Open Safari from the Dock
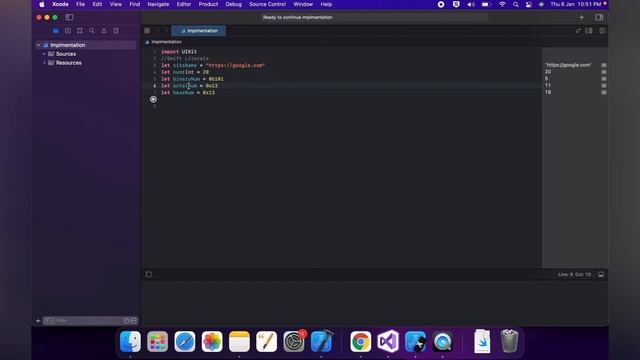640x360 pixels. 184,341
